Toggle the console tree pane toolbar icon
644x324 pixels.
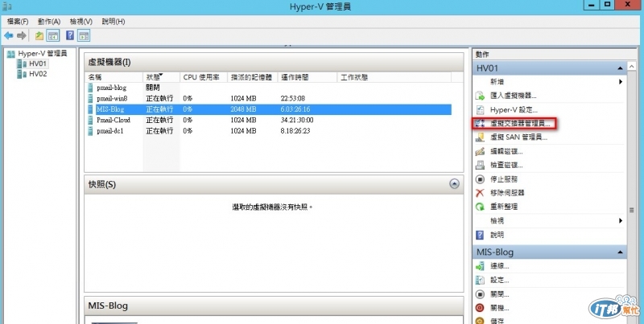point(53,35)
